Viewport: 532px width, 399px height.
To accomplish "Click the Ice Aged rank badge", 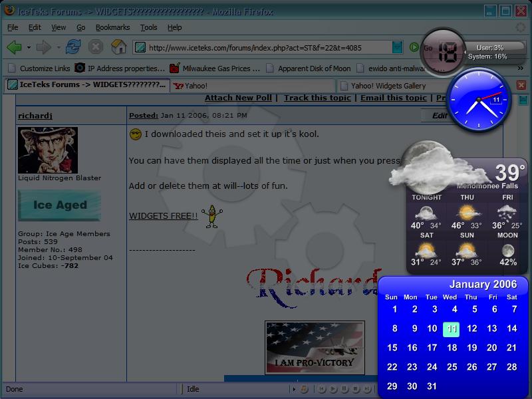I will pyautogui.click(x=59, y=205).
